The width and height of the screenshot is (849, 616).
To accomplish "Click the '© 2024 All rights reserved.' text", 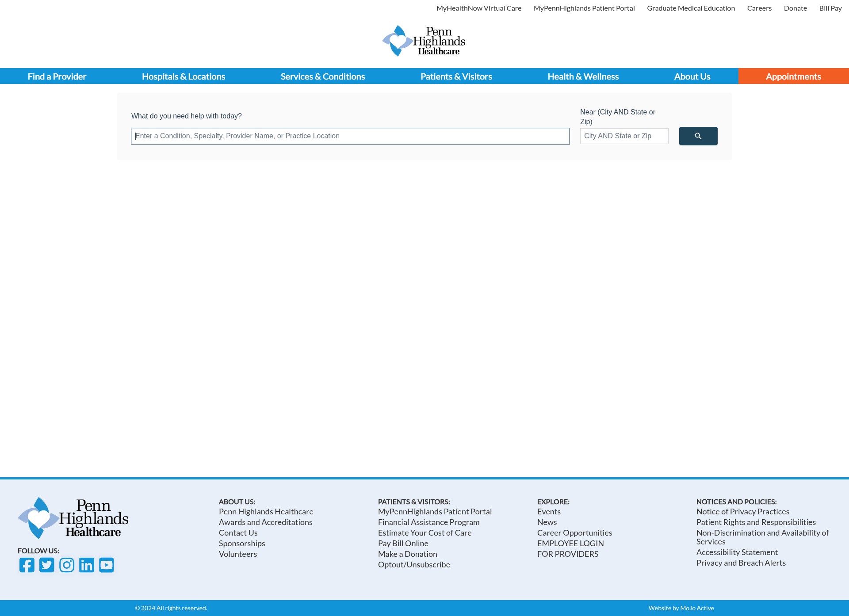I will (x=171, y=608).
